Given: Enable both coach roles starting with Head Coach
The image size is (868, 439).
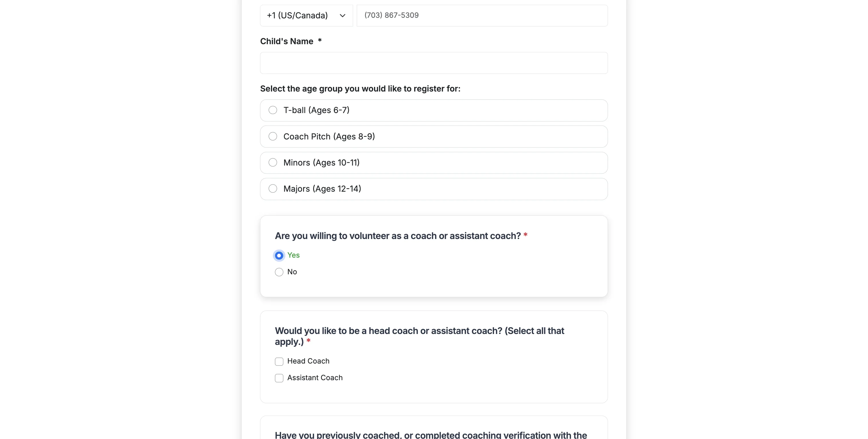Looking at the screenshot, I should (279, 362).
